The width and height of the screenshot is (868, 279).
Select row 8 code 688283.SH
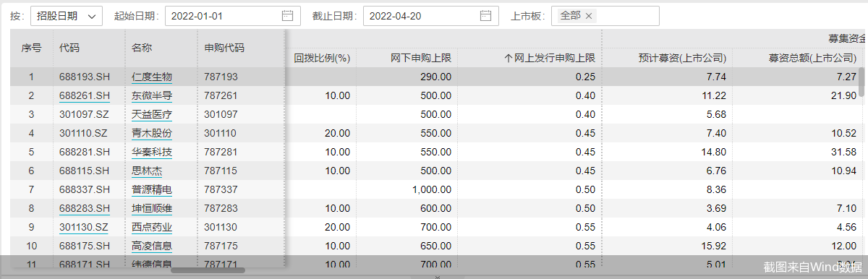click(85, 208)
